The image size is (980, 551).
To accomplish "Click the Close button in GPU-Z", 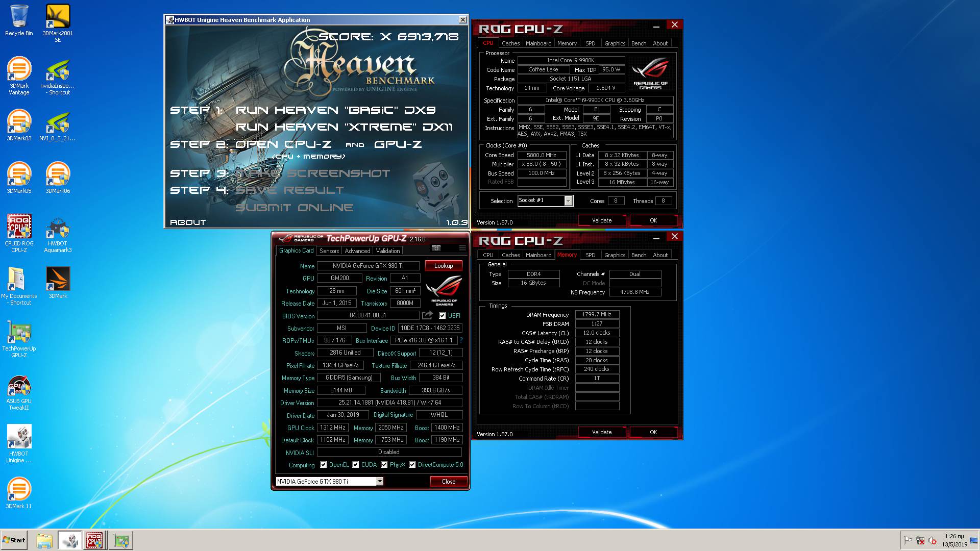I will click(449, 482).
